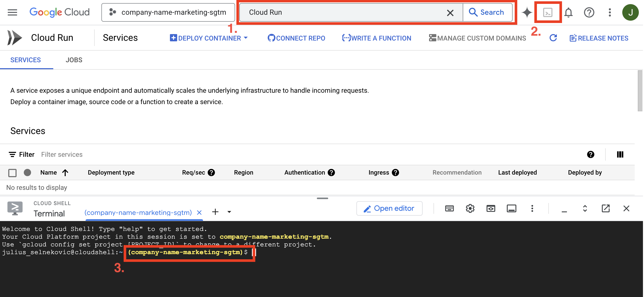Expand the new terminal tab chevron
The height and width of the screenshot is (297, 644).
click(x=229, y=212)
